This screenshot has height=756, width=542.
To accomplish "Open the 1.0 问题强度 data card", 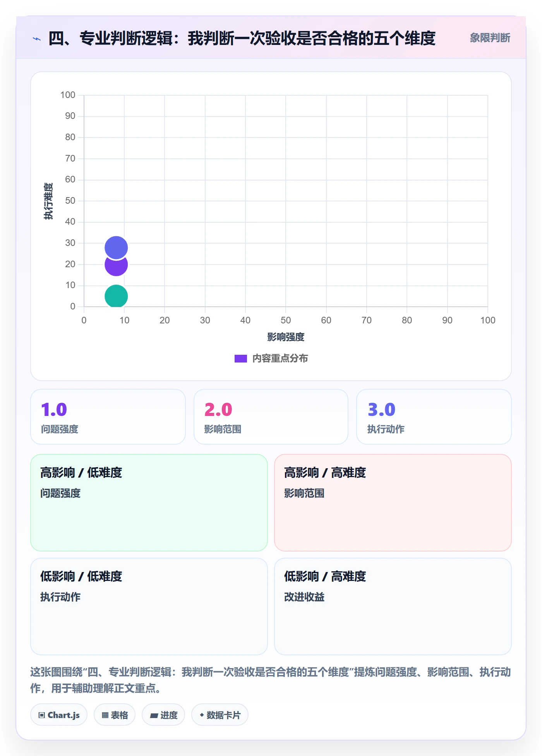I will [x=108, y=417].
